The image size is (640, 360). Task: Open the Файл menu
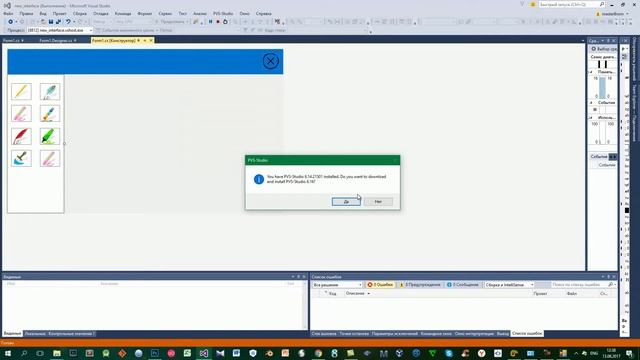(8, 13)
